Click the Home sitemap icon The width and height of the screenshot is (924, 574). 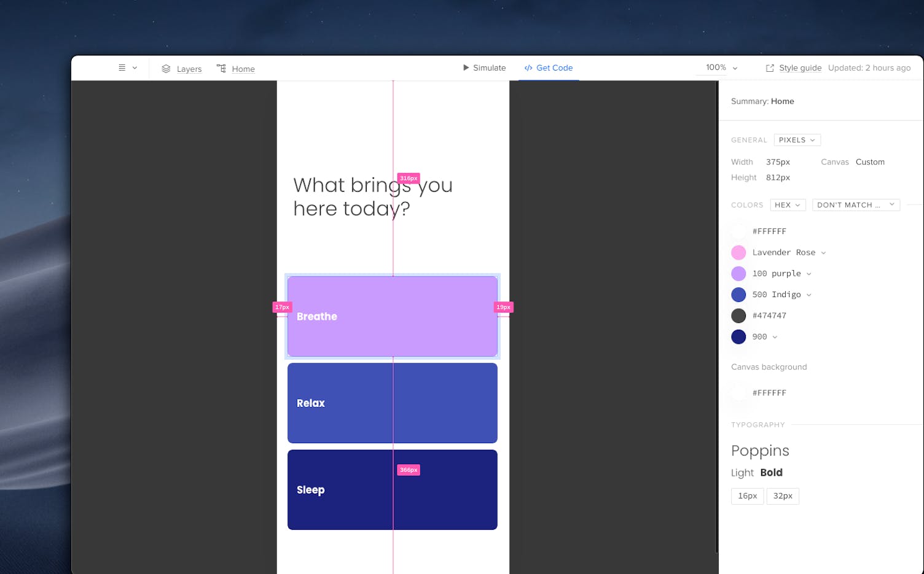click(x=221, y=68)
